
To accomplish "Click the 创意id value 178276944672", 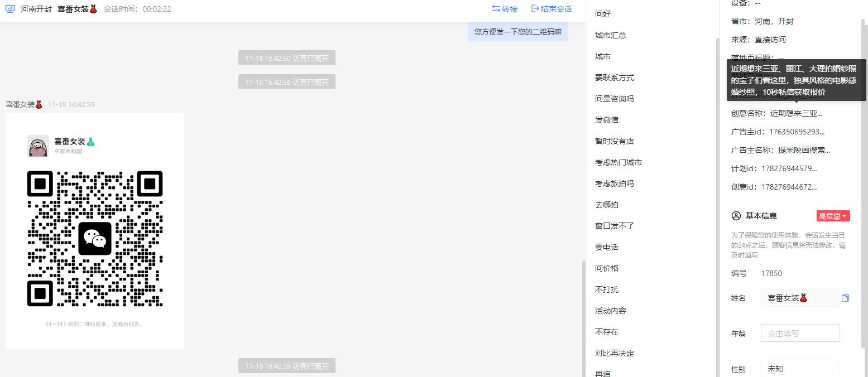I will 789,187.
